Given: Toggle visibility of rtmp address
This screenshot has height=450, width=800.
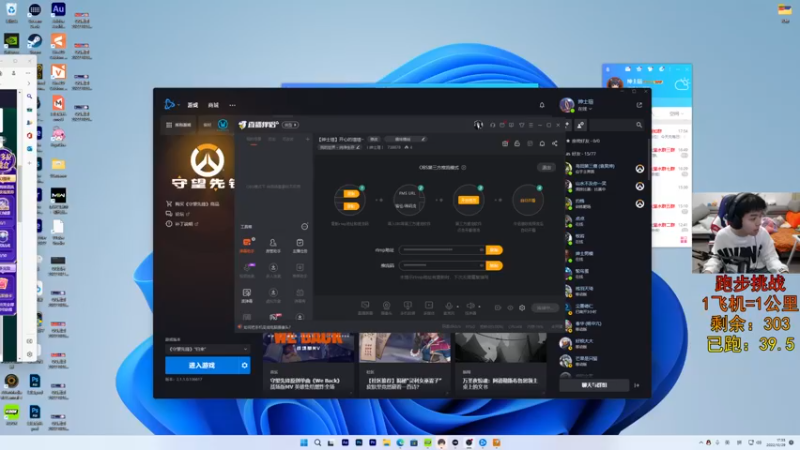Looking at the screenshot, I should pos(481,250).
